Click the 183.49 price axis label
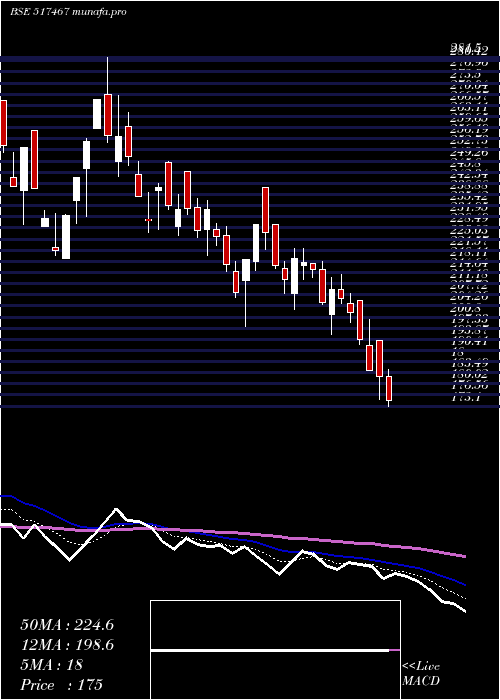The width and height of the screenshot is (500, 700). tap(469, 364)
